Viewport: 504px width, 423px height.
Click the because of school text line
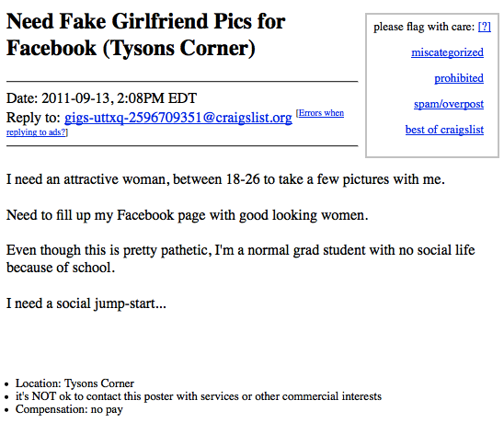pos(61,268)
